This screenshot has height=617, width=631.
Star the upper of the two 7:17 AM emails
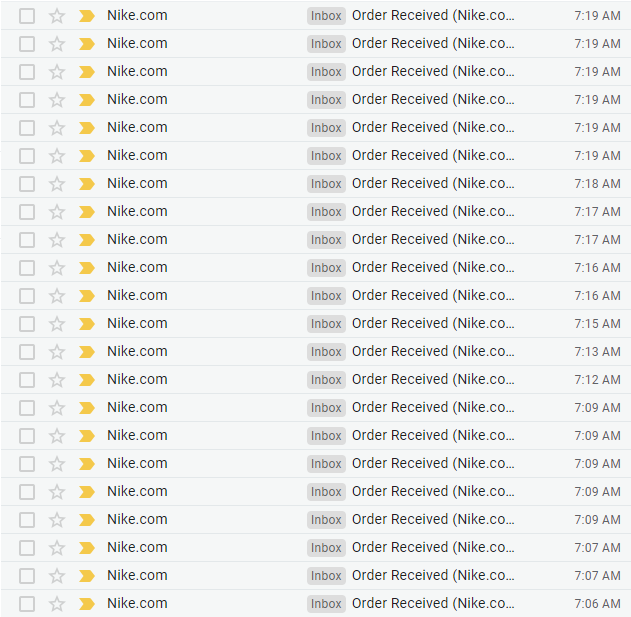57,212
